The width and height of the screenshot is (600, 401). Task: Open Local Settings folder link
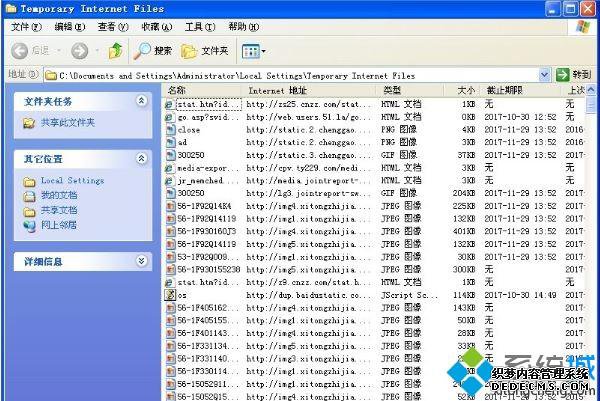72,180
